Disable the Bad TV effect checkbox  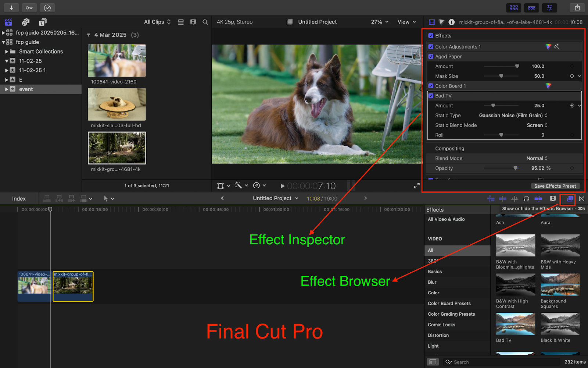click(431, 96)
